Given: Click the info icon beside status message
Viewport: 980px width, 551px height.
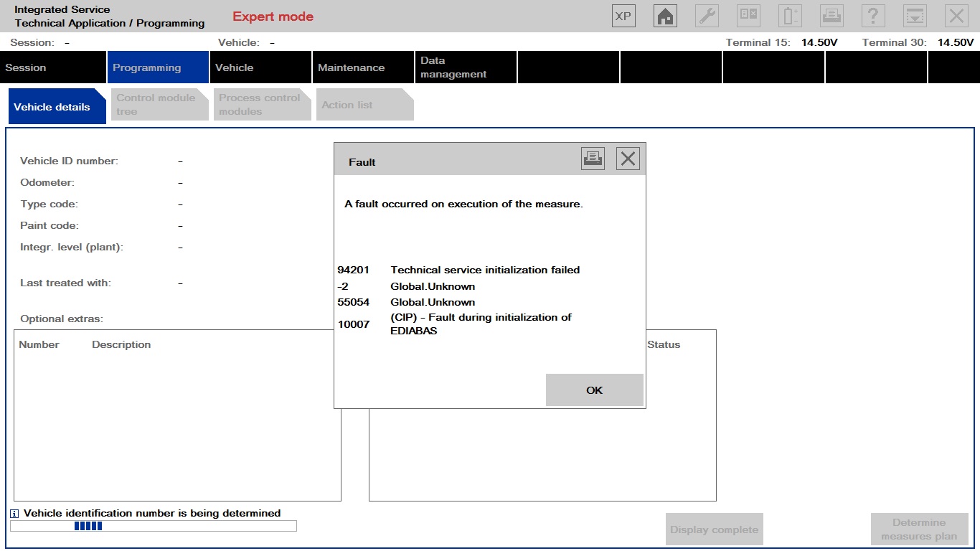Looking at the screenshot, I should pos(15,514).
